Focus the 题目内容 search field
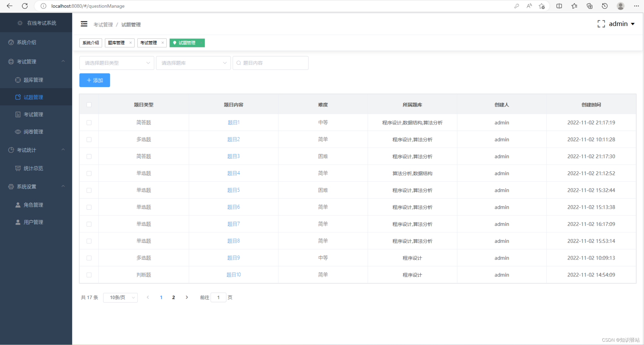This screenshot has height=345, width=644. click(x=271, y=63)
